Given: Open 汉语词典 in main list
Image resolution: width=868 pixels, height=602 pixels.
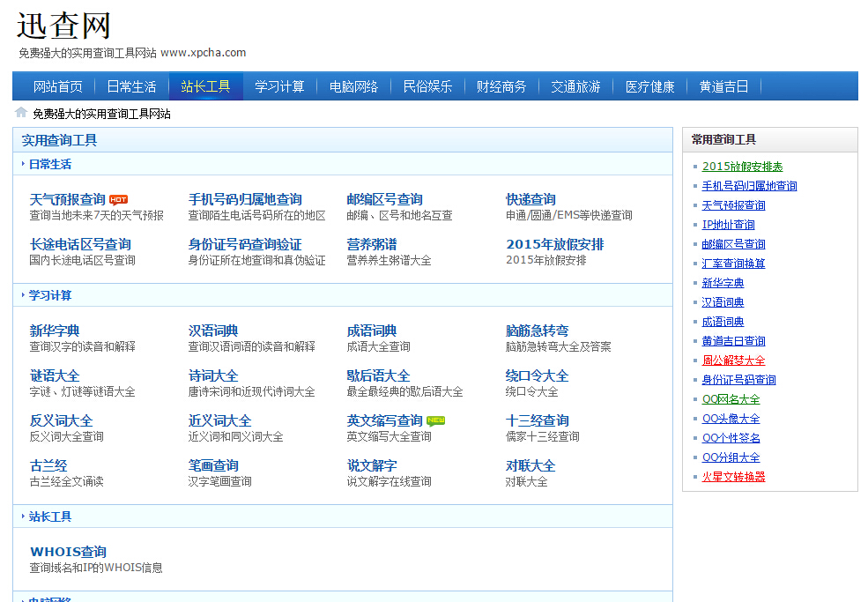Looking at the screenshot, I should click(213, 331).
